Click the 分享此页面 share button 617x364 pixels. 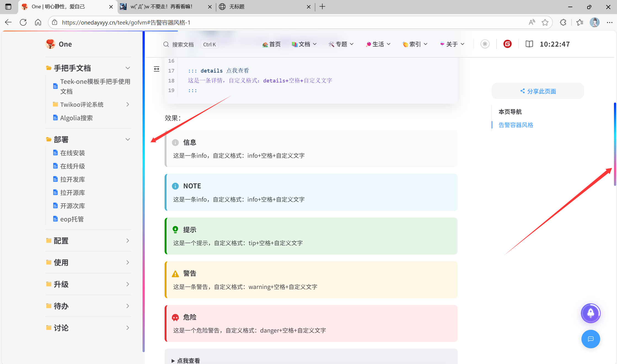[x=538, y=91]
